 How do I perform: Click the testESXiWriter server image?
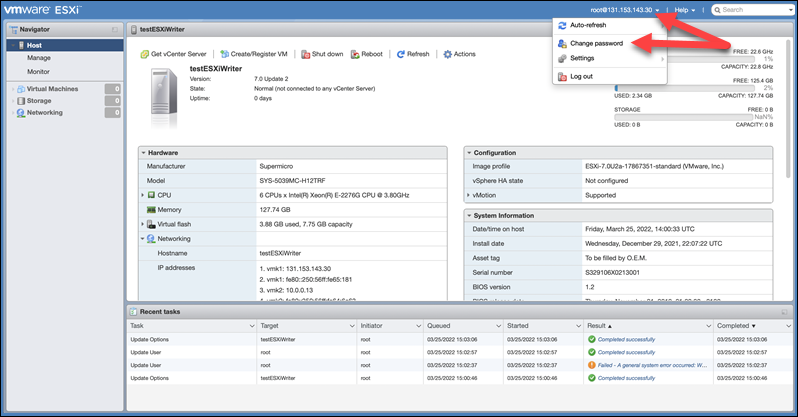164,94
